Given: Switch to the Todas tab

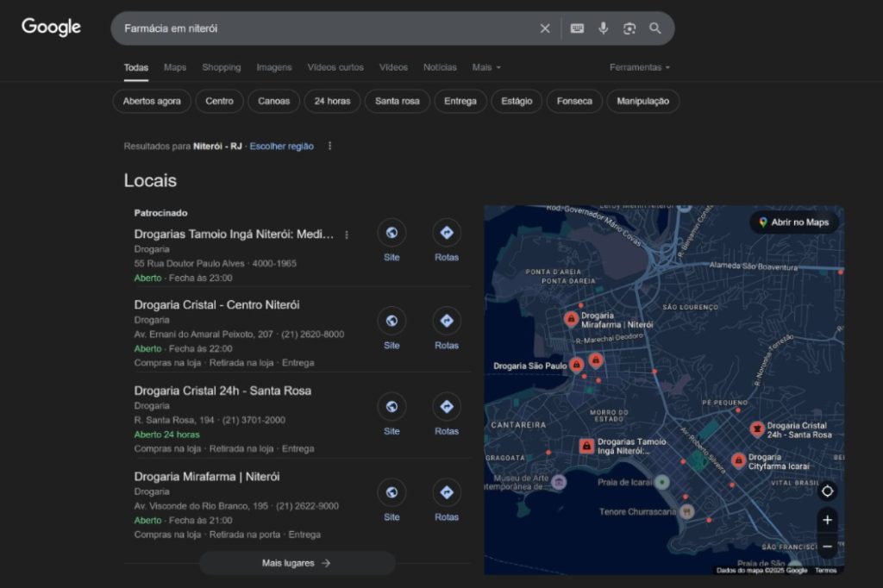Looking at the screenshot, I should tap(135, 67).
